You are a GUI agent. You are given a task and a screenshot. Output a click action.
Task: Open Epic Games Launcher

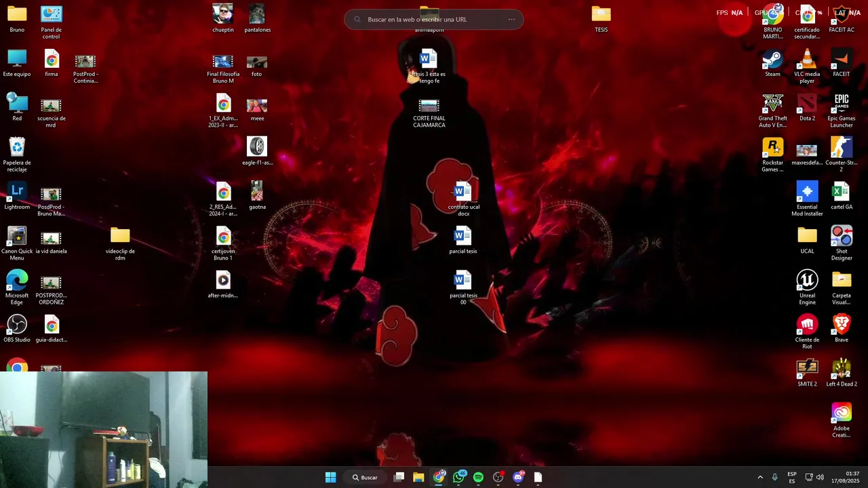click(841, 110)
